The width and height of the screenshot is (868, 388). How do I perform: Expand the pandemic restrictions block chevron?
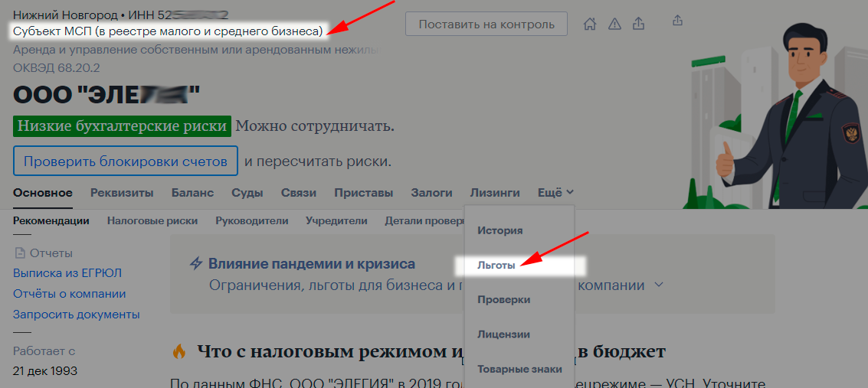(x=658, y=285)
